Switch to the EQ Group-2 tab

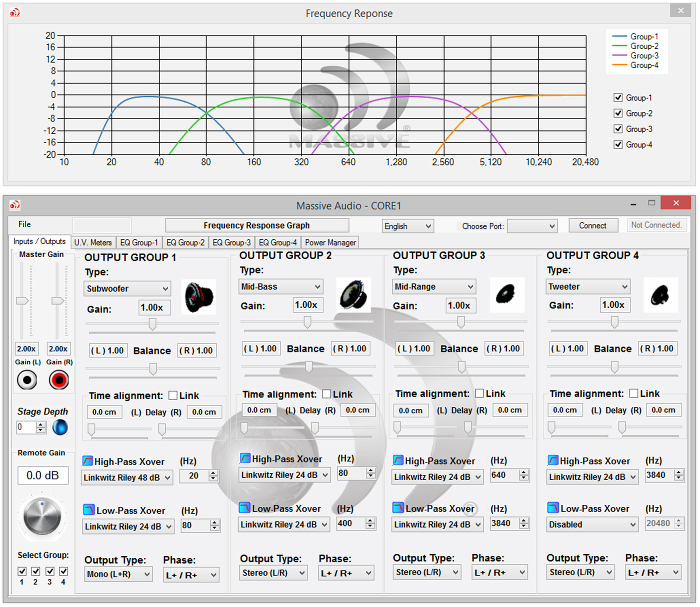185,242
